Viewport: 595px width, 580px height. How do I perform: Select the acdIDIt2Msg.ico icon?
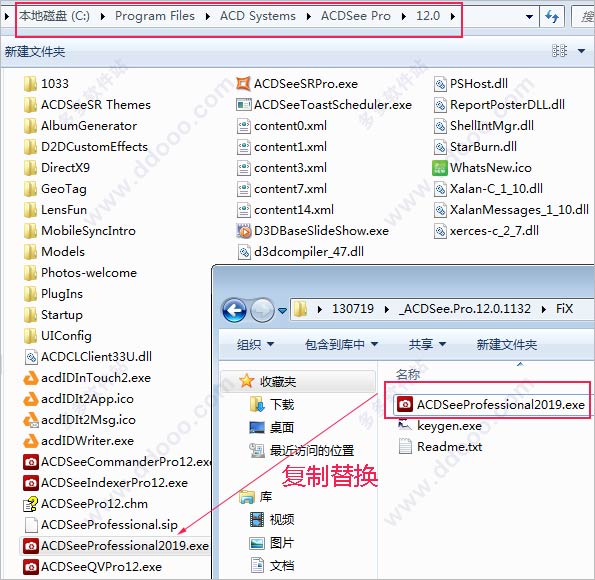(31, 420)
